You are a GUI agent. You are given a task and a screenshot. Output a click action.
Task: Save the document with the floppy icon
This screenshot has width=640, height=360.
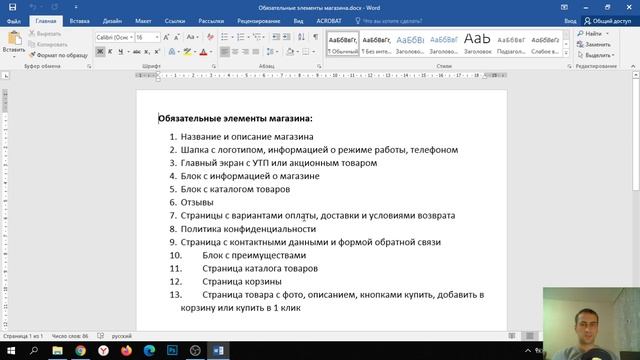pyautogui.click(x=13, y=7)
